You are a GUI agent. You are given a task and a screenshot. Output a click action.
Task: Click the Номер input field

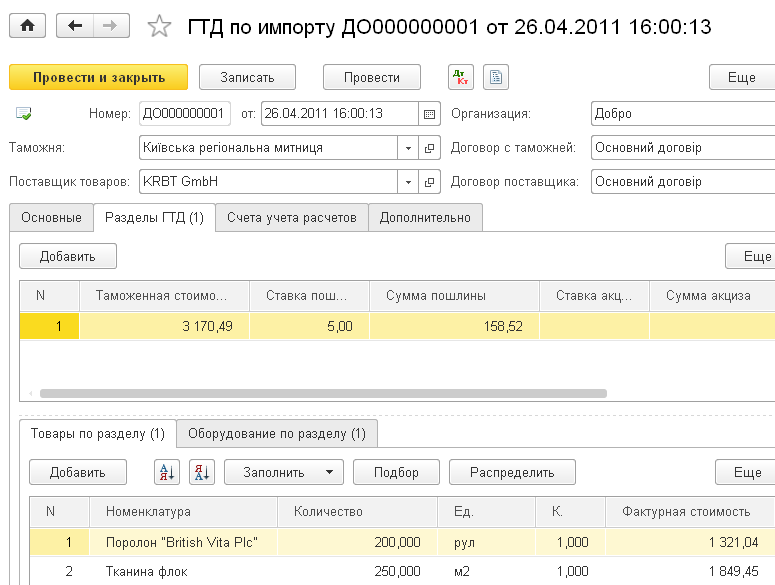[185, 114]
